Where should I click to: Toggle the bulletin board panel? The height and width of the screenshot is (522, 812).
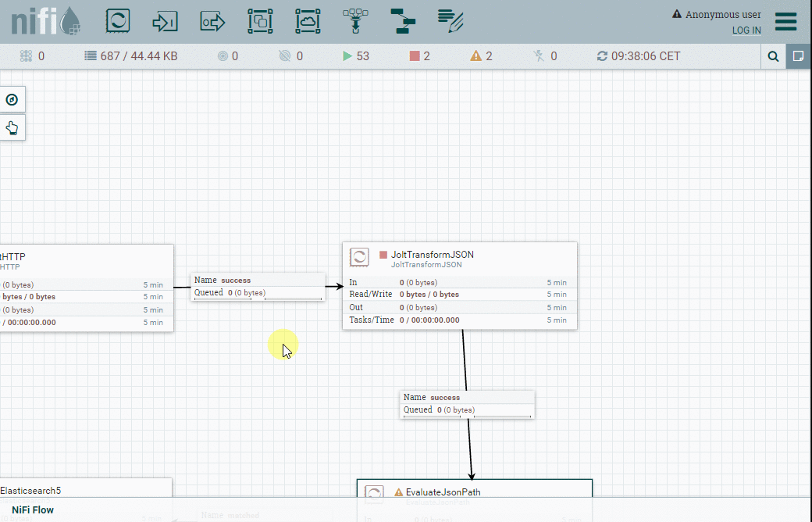(x=798, y=55)
